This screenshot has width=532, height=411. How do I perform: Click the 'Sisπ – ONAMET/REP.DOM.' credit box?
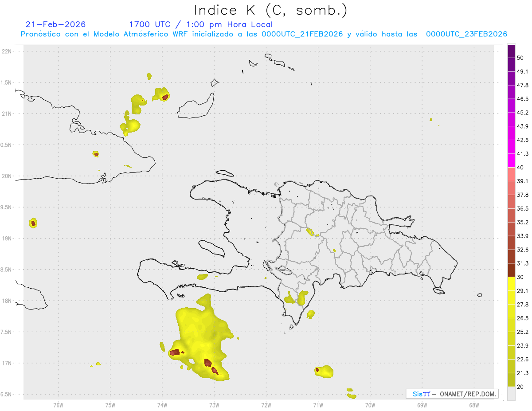pyautogui.click(x=452, y=394)
